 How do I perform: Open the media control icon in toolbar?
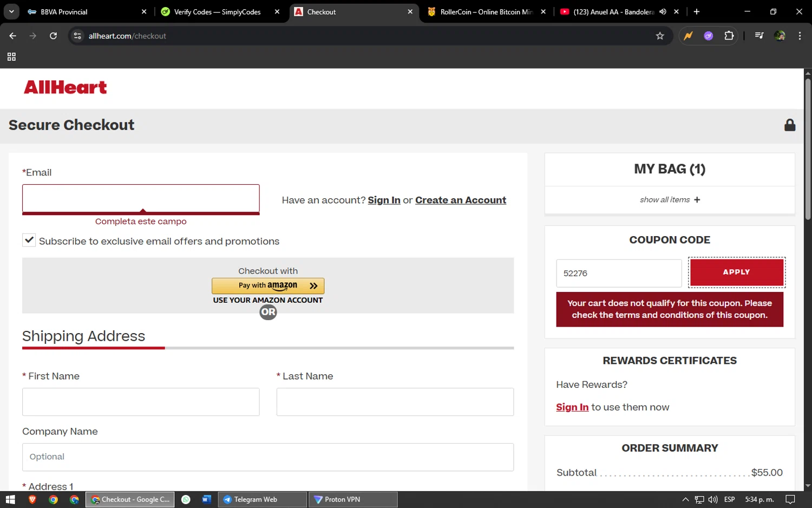pyautogui.click(x=759, y=36)
